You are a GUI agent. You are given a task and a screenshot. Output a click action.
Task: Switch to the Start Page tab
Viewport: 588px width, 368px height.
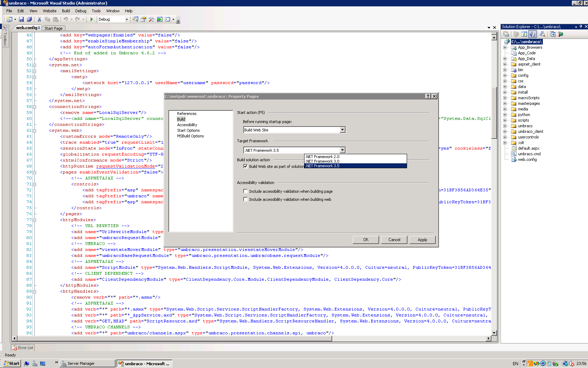(54, 28)
